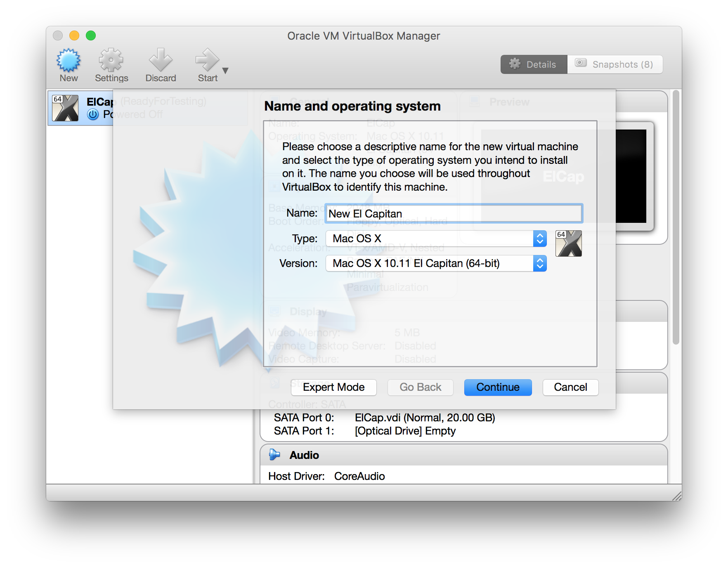Click the Name field containing New El Capitan
This screenshot has width=728, height=567.
point(454,214)
